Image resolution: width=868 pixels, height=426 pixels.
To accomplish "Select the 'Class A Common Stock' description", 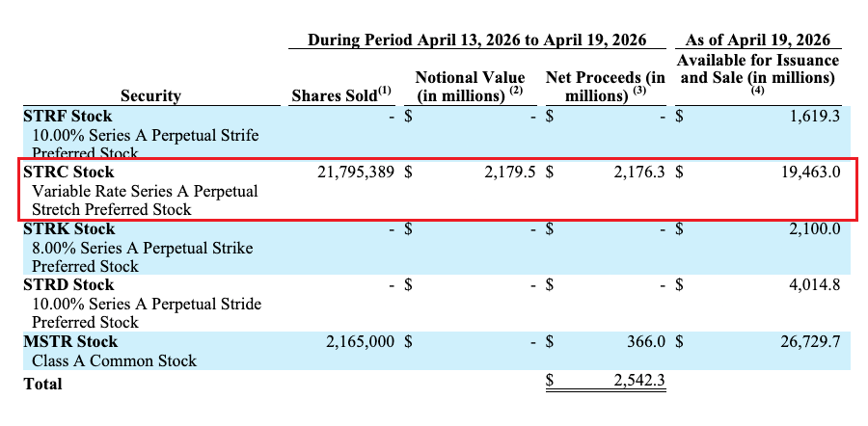I will pyautogui.click(x=114, y=360).
